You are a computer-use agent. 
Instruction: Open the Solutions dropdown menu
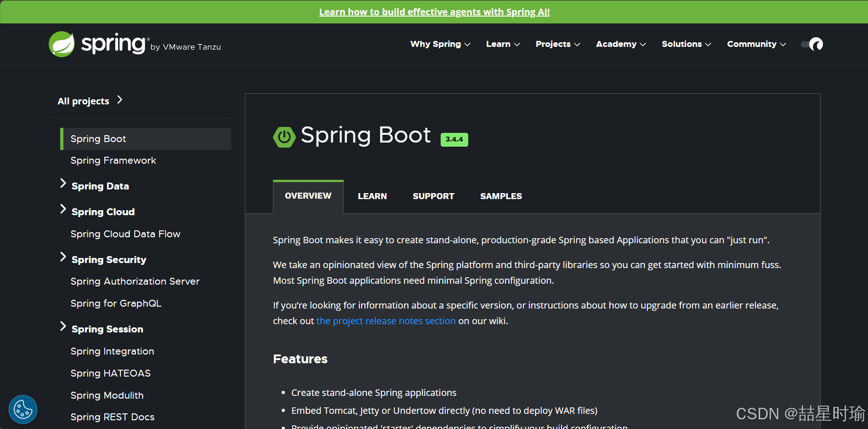pyautogui.click(x=686, y=44)
